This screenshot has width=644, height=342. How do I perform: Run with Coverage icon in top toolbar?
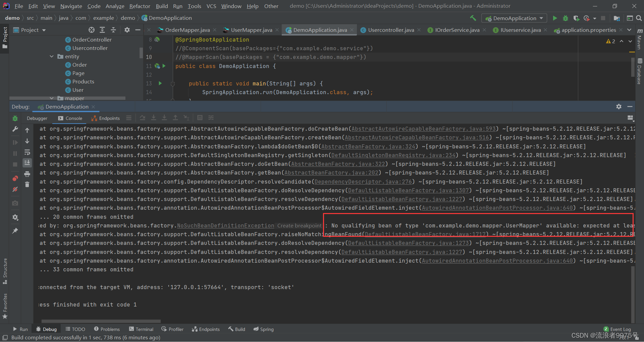point(576,18)
